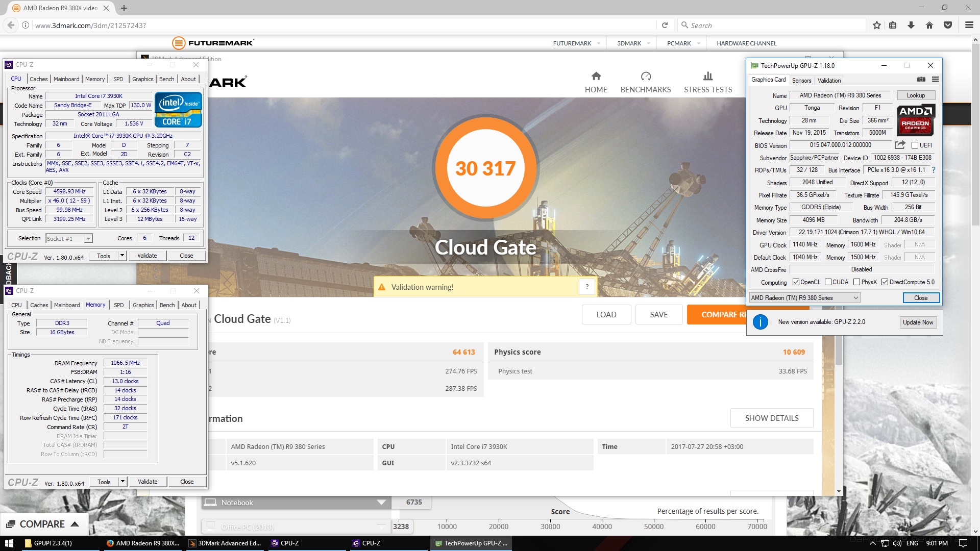Viewport: 980px width, 551px height.
Task: Expand Tools arrow in upper CPU-Z
Action: 122,256
